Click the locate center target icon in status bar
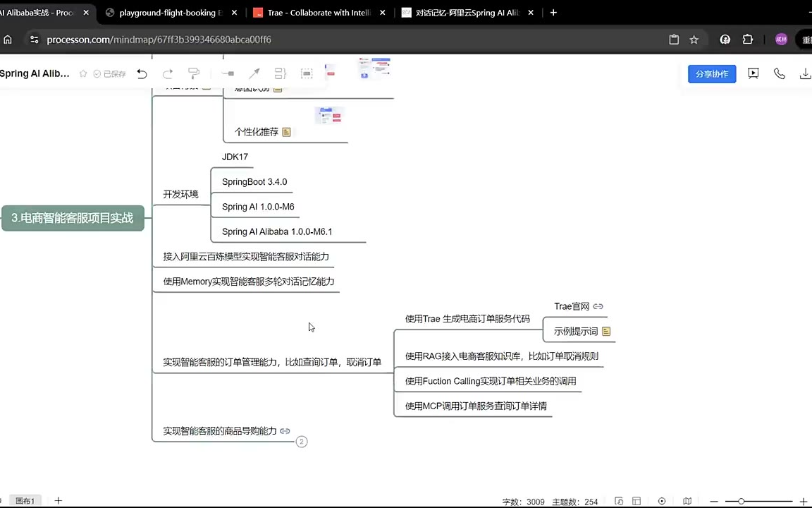Screen dimensions: 812x508 coord(662,501)
